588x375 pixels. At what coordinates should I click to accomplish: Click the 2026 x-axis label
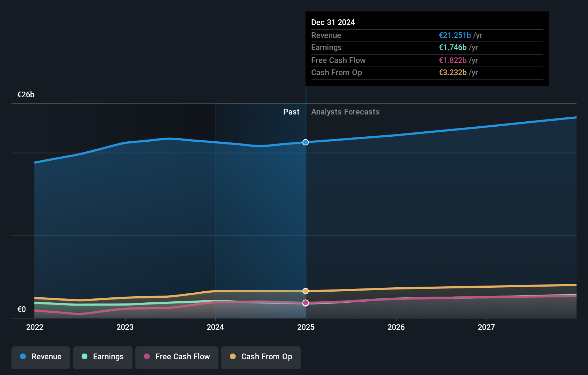click(396, 327)
